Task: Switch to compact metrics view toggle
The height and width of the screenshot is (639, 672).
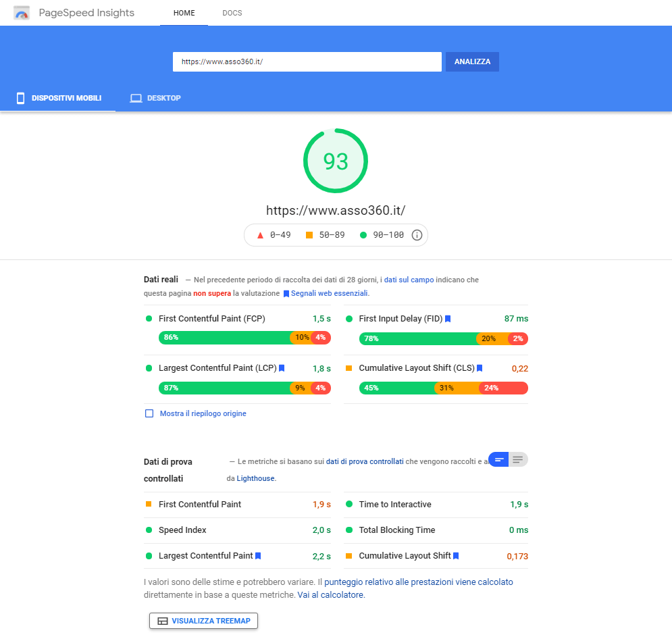Action: (498, 460)
